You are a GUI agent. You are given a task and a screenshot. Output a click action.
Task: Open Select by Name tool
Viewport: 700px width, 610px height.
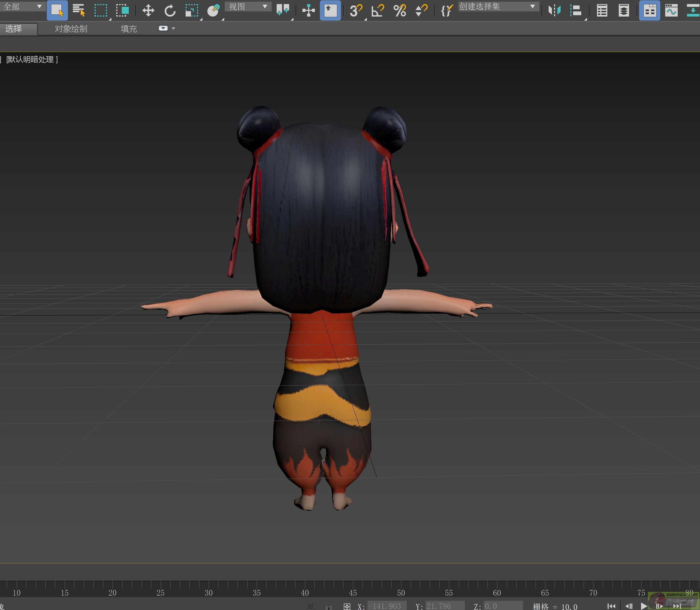[x=79, y=11]
